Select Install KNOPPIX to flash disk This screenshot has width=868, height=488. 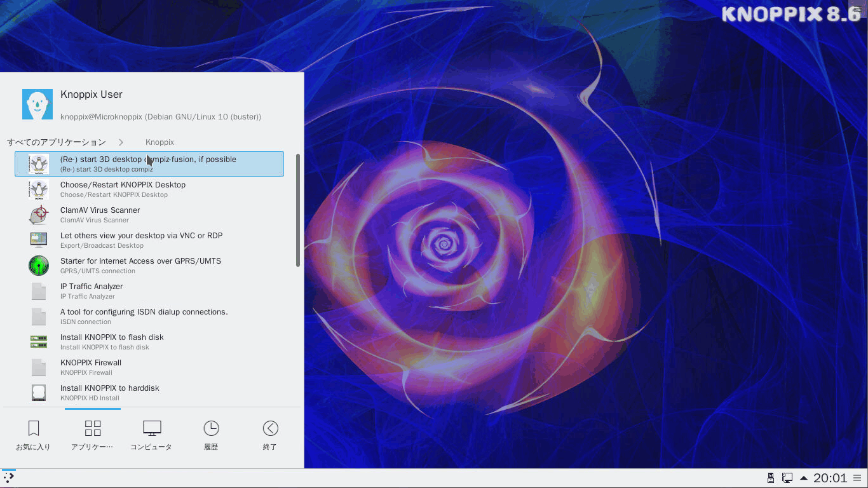149,342
